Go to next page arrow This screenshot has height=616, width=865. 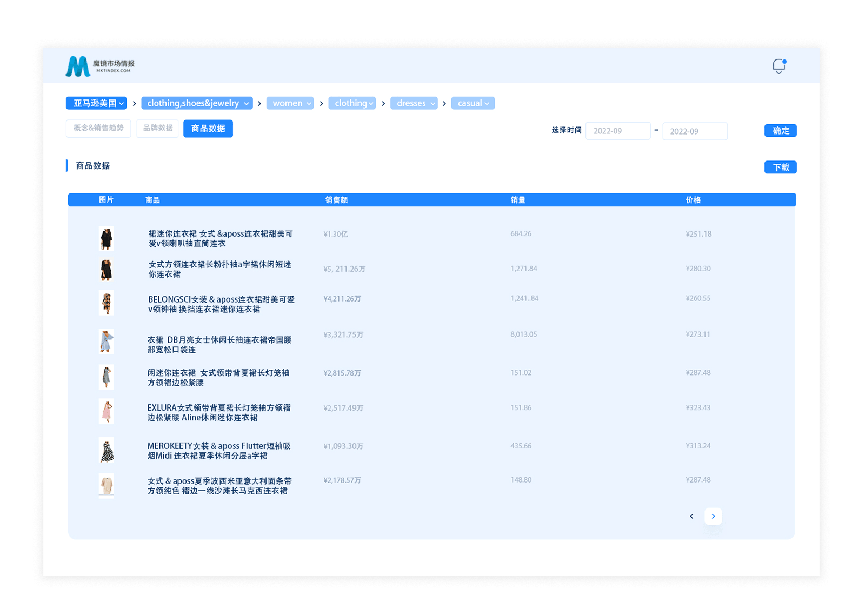pos(713,517)
